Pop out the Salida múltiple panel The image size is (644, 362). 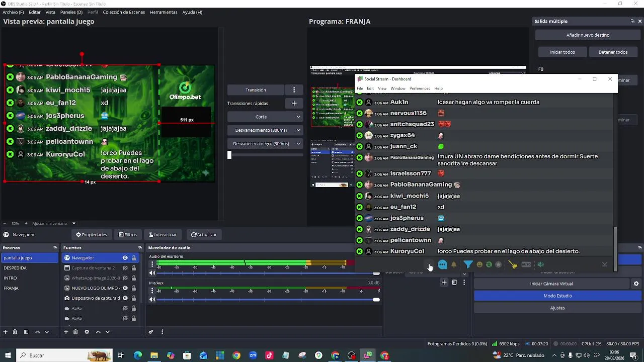click(632, 21)
